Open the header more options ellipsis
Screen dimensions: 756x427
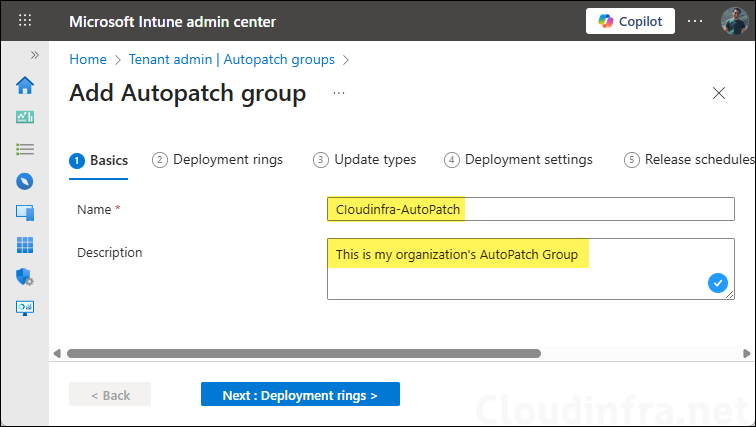tap(695, 21)
